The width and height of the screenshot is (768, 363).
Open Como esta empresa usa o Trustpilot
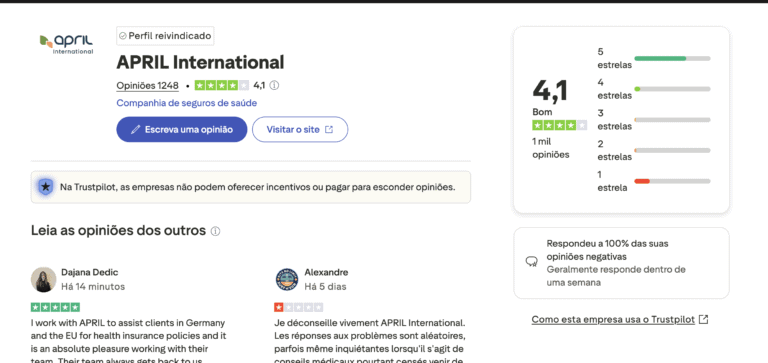(613, 319)
